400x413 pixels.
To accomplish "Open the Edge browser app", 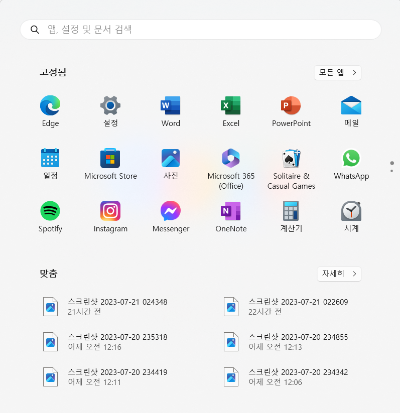I will coord(50,112).
